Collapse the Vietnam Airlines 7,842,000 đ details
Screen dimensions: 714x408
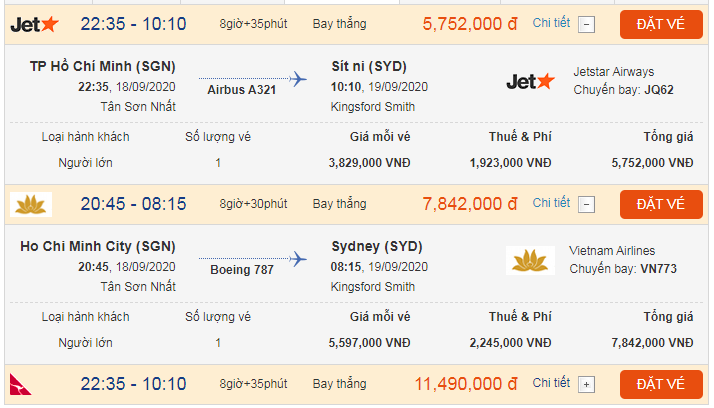(x=587, y=204)
